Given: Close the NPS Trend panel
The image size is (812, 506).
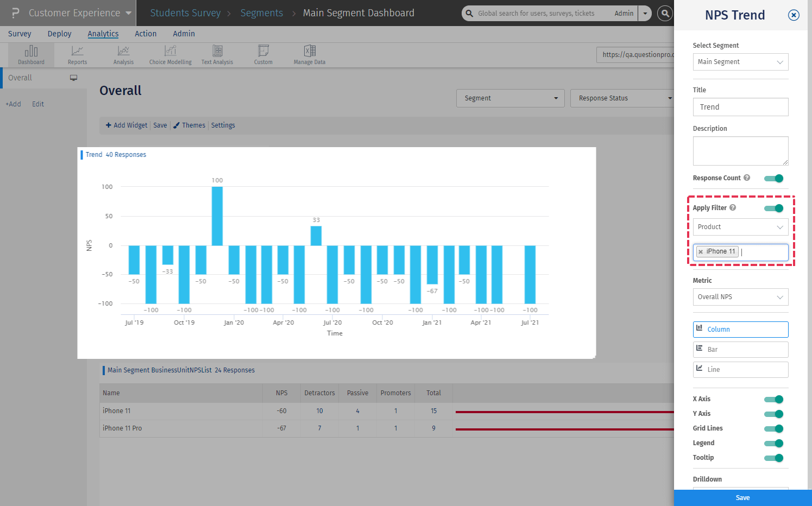Looking at the screenshot, I should pos(793,15).
